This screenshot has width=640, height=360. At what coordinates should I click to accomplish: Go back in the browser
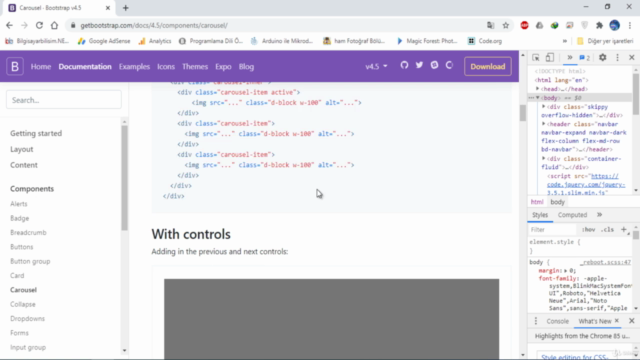pyautogui.click(x=9, y=25)
